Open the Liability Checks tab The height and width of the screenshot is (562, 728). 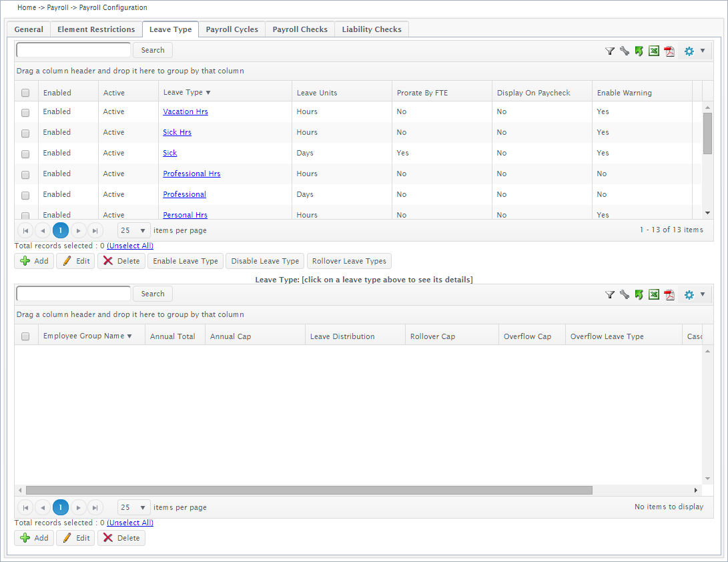(371, 29)
